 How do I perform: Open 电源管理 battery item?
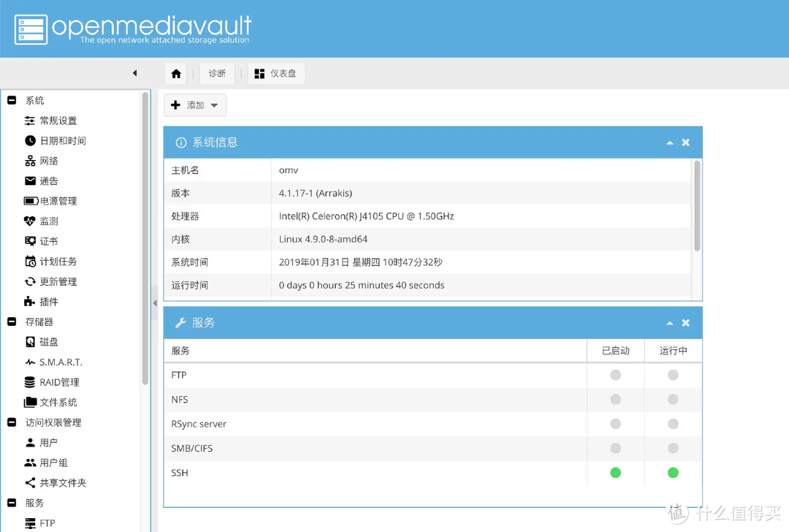pos(58,201)
